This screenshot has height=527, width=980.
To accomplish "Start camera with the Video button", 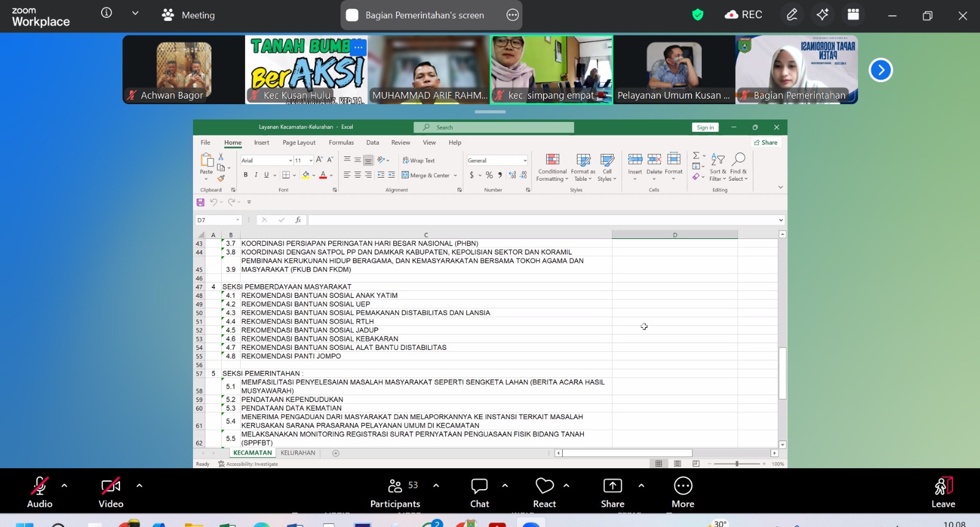I will point(111,493).
